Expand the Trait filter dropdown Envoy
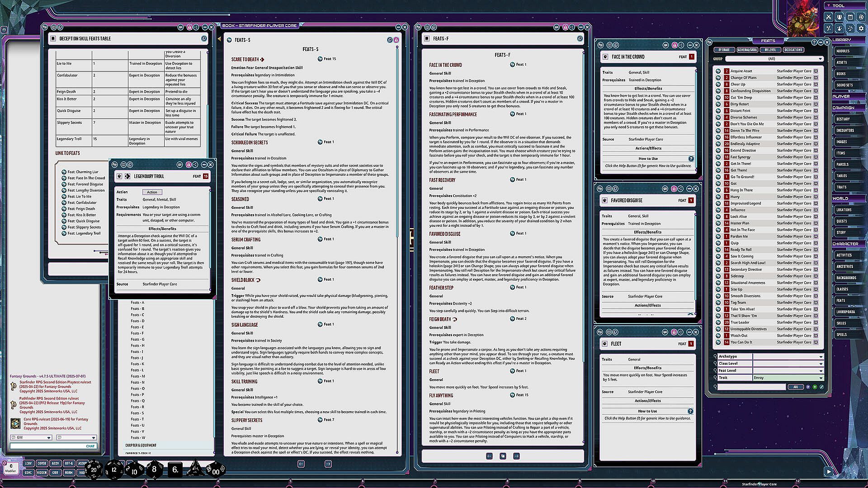 click(788, 378)
